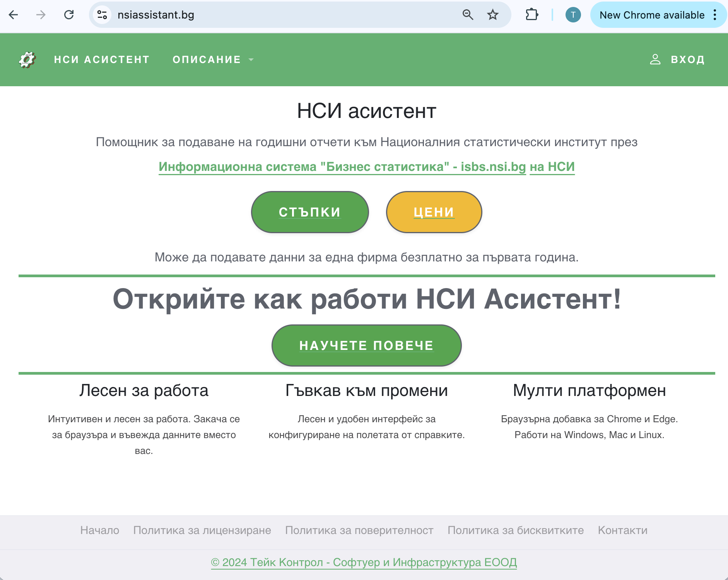
Task: Click inside the browser address bar
Action: click(271, 15)
